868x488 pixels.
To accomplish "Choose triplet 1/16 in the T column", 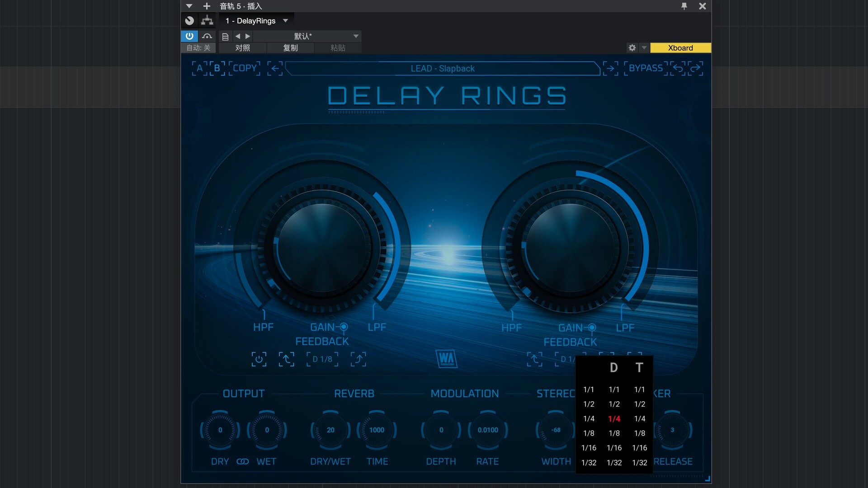I will coord(639,448).
